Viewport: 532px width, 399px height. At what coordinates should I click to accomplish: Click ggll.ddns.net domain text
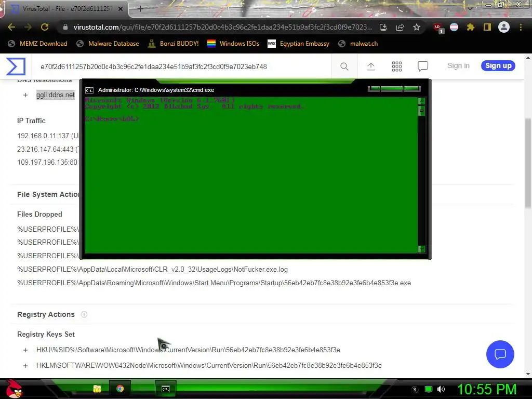(55, 95)
